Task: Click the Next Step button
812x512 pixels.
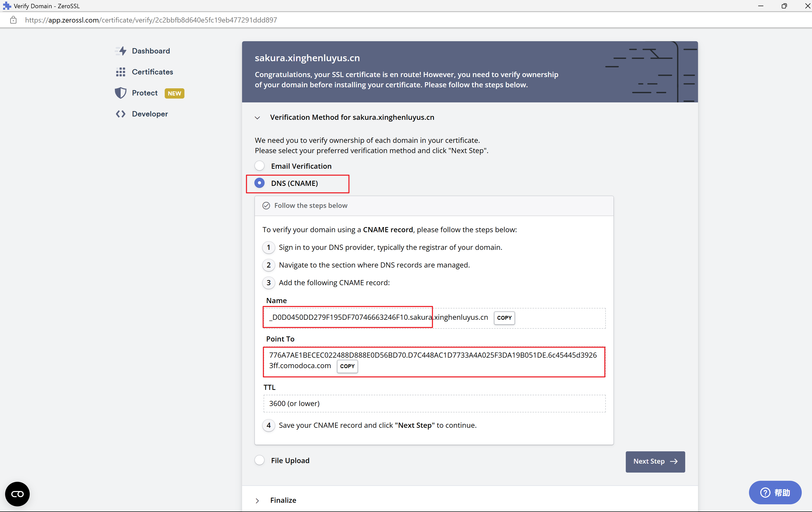Action: click(655, 462)
